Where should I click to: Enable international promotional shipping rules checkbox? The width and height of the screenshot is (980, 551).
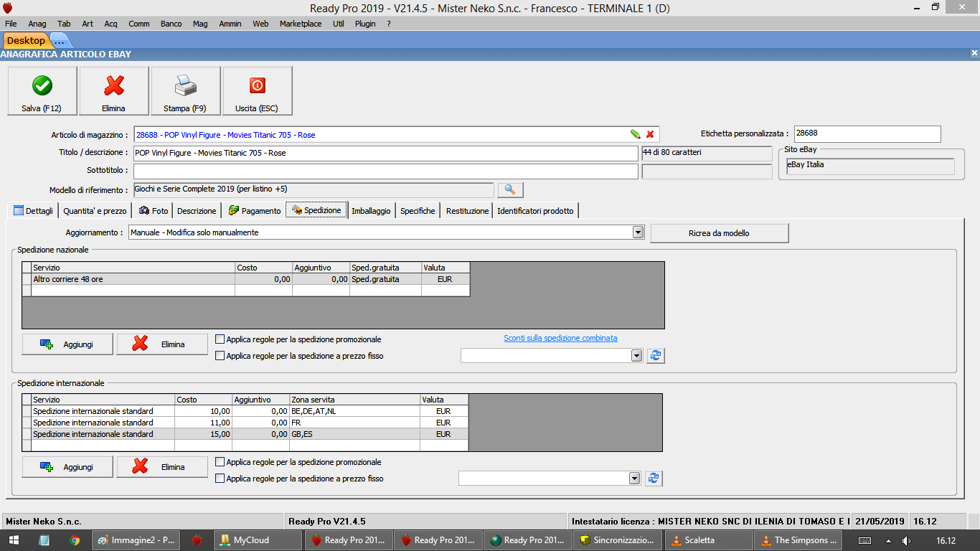click(x=220, y=462)
